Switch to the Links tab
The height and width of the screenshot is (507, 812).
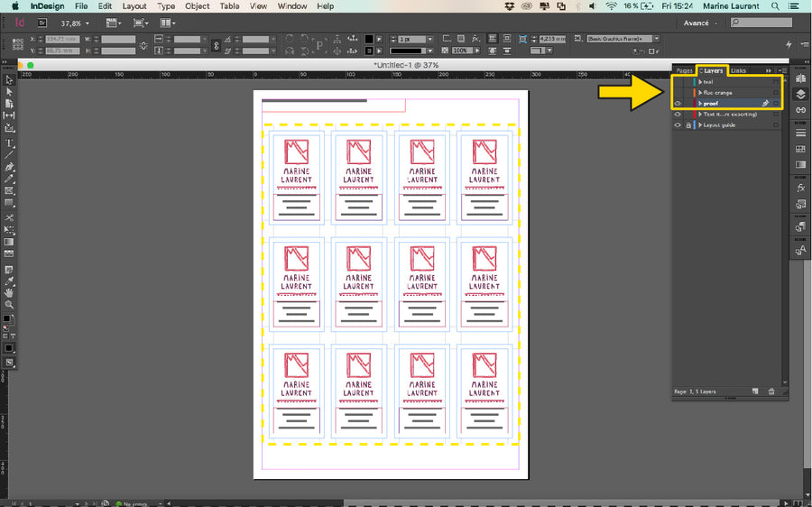pyautogui.click(x=738, y=71)
